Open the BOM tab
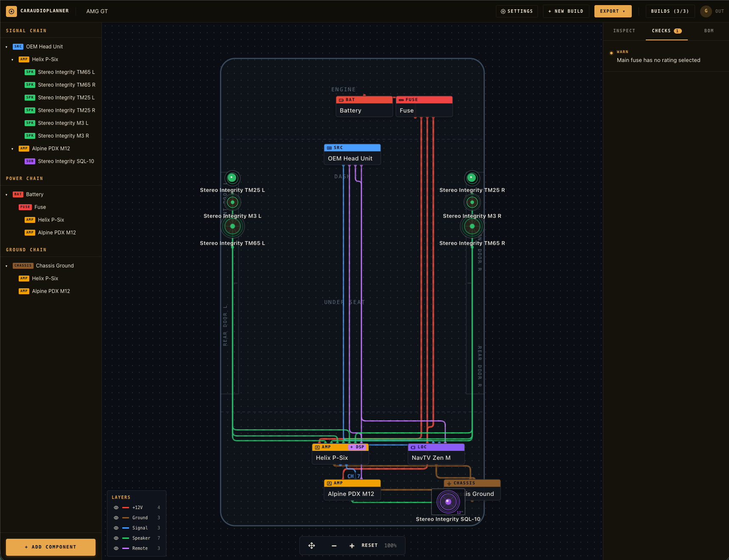The height and width of the screenshot is (560, 729). click(x=709, y=31)
